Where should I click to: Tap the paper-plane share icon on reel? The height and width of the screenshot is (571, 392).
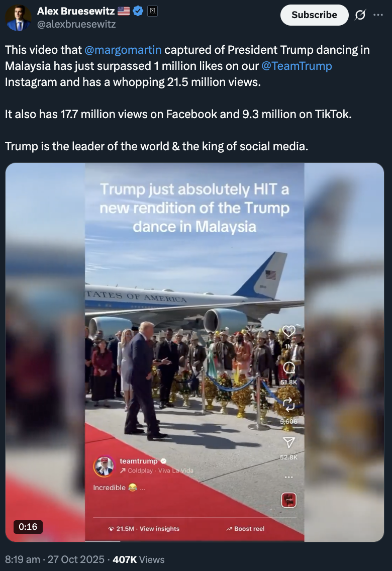pyautogui.click(x=288, y=442)
